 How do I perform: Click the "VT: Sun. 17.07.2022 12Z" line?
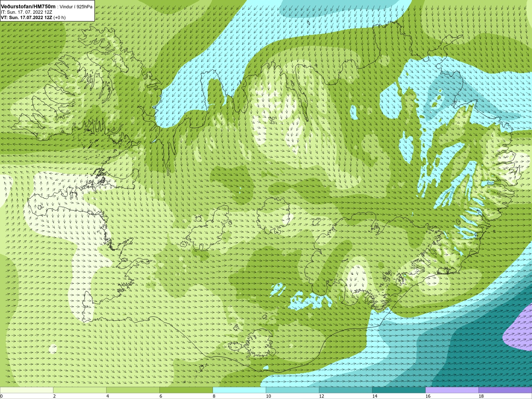point(26,17)
